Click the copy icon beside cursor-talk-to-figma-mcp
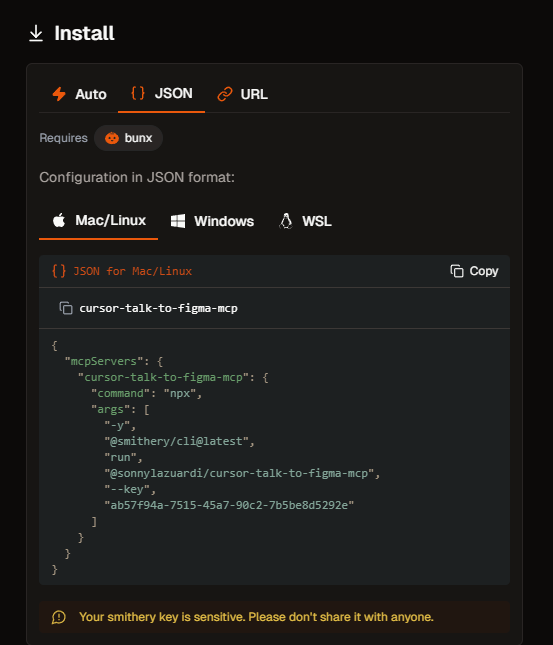553x645 pixels. click(66, 308)
